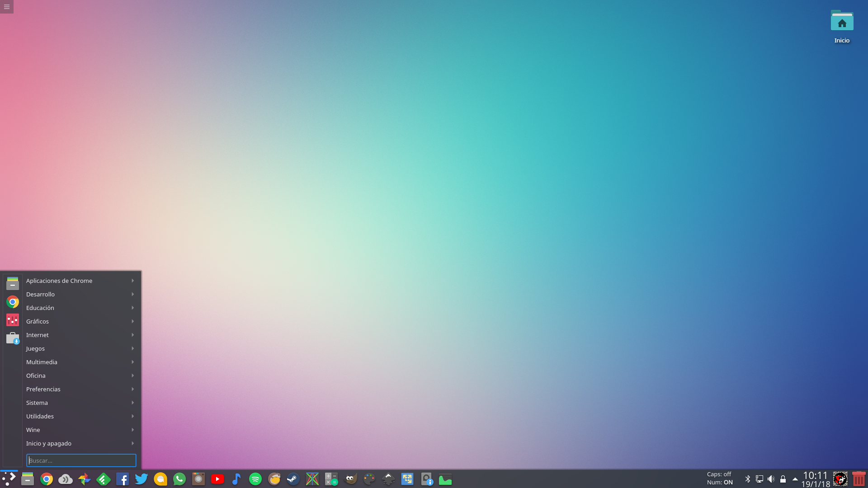Open the red dotted app in launcher sidebar

coord(13,320)
